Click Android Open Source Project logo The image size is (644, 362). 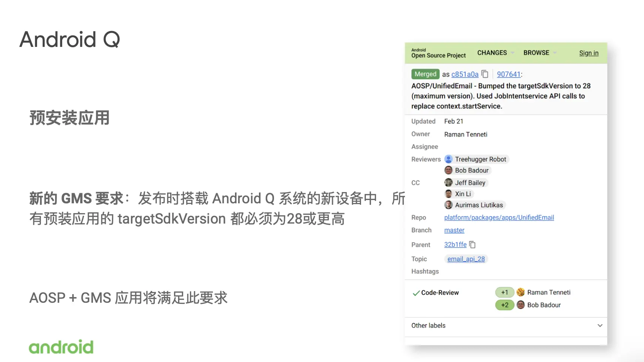pyautogui.click(x=439, y=53)
